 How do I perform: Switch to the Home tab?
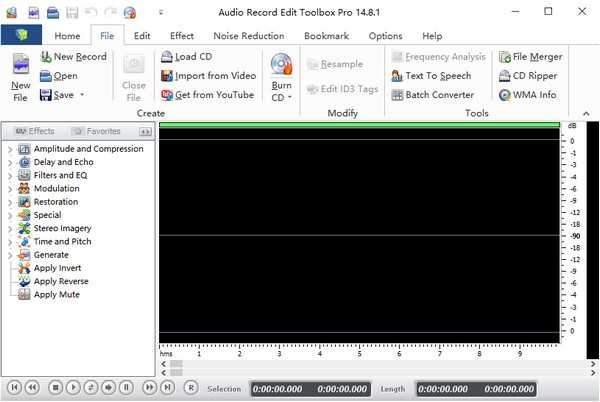(x=67, y=36)
